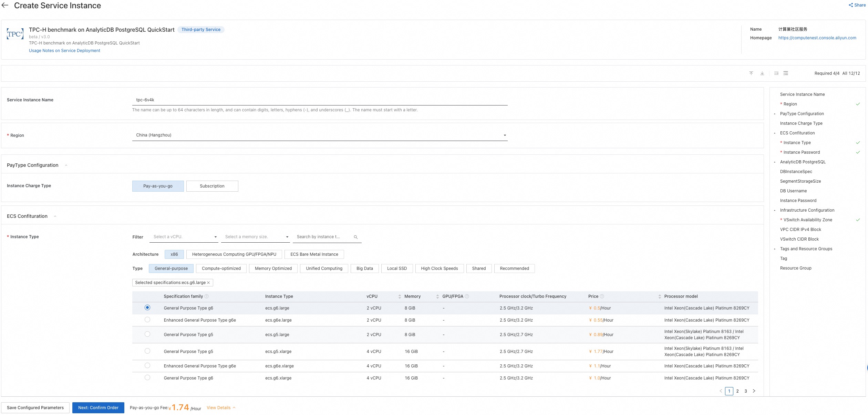Jump to Resource Group in the outline
This screenshot has width=868, height=415.
click(796, 268)
